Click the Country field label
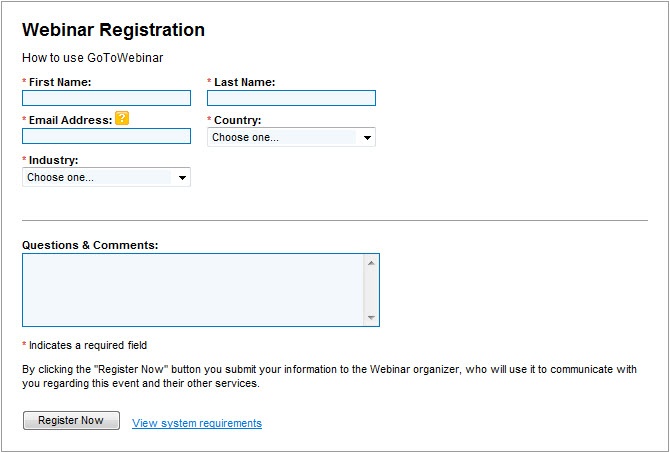 click(237, 120)
